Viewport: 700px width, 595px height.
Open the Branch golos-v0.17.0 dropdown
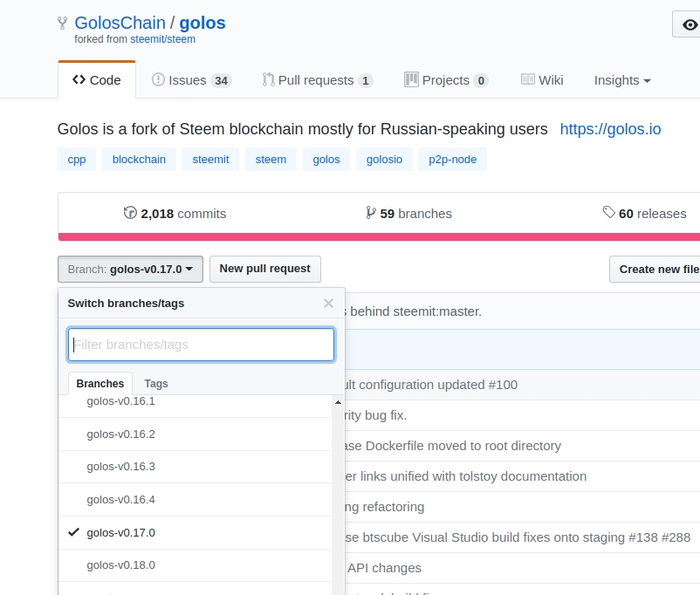[x=130, y=270]
